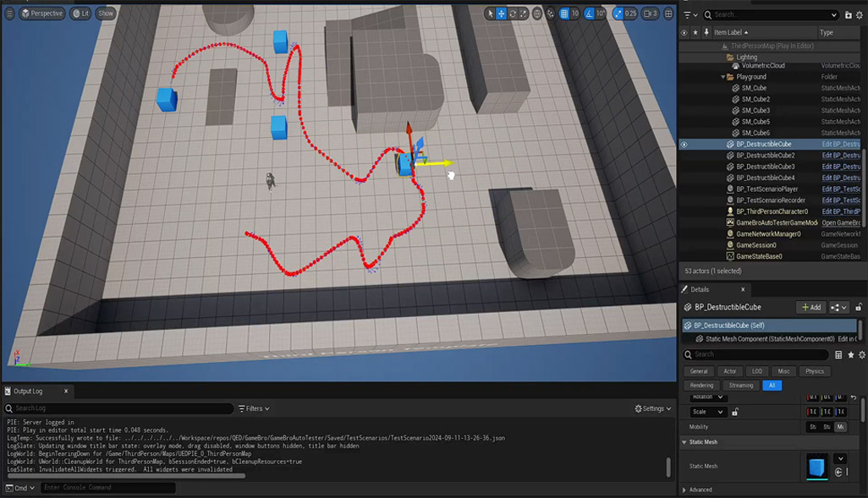The width and height of the screenshot is (868, 498).
Task: Toggle rotation angle snapping icon
Action: [589, 14]
